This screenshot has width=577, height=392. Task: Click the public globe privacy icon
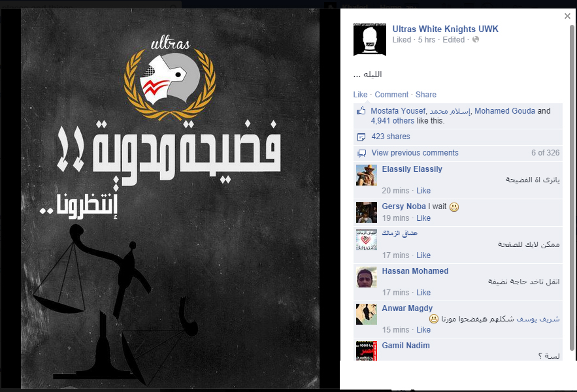pos(476,39)
